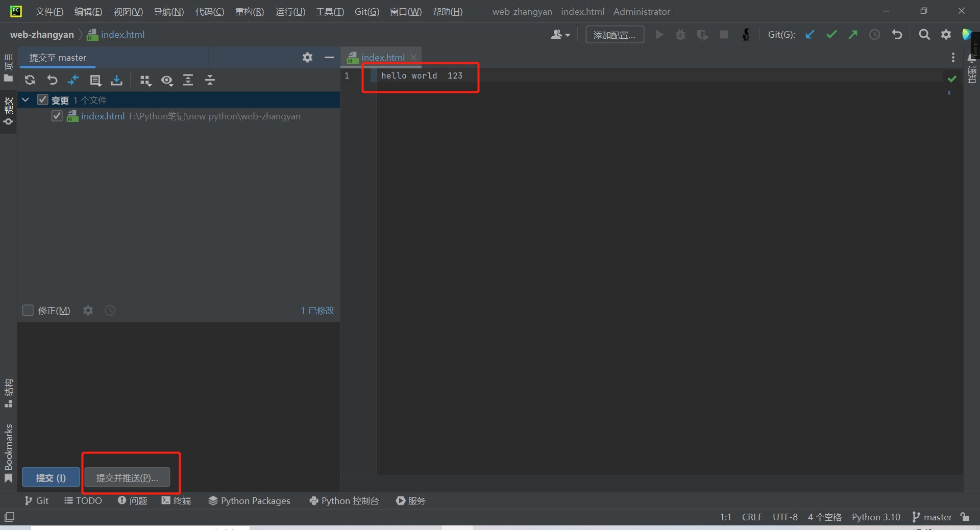The height and width of the screenshot is (530, 980).
Task: Click the shelve changes download icon
Action: coord(117,80)
